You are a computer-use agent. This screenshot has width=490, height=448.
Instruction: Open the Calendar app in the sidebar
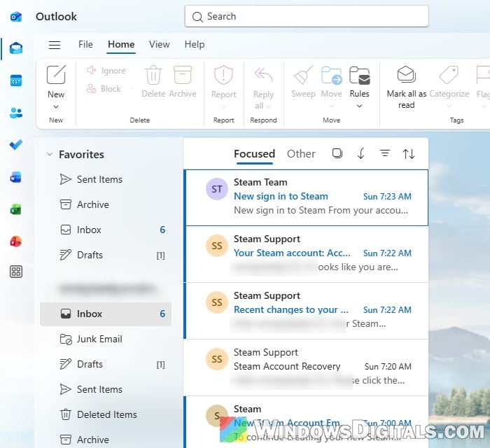[16, 80]
